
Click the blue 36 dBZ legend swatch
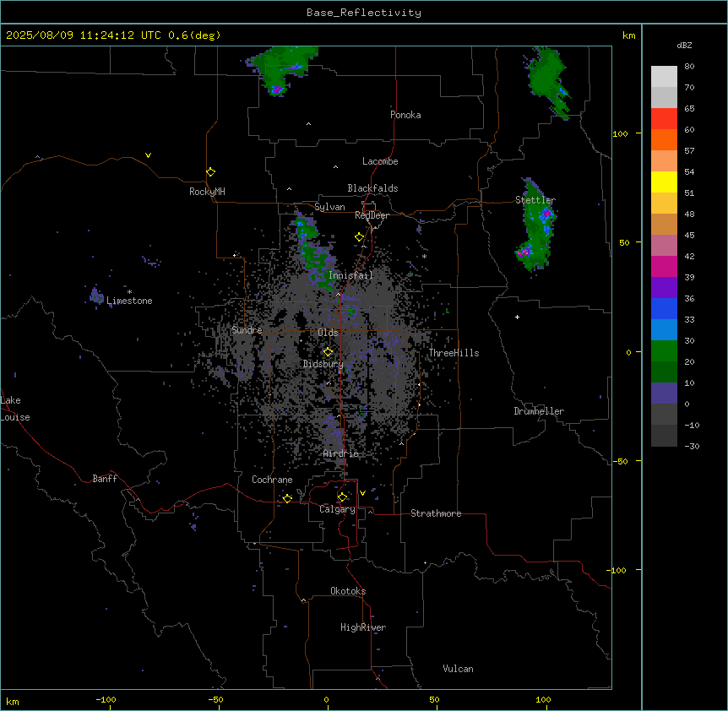tap(664, 308)
